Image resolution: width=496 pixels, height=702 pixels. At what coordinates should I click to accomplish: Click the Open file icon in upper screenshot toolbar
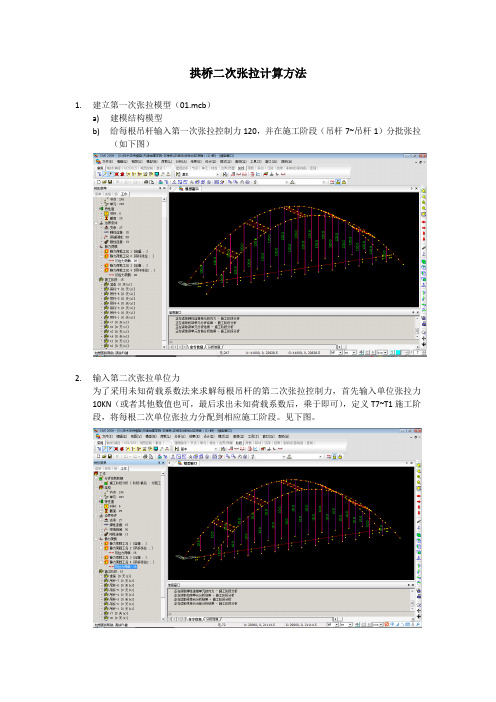[x=104, y=182]
